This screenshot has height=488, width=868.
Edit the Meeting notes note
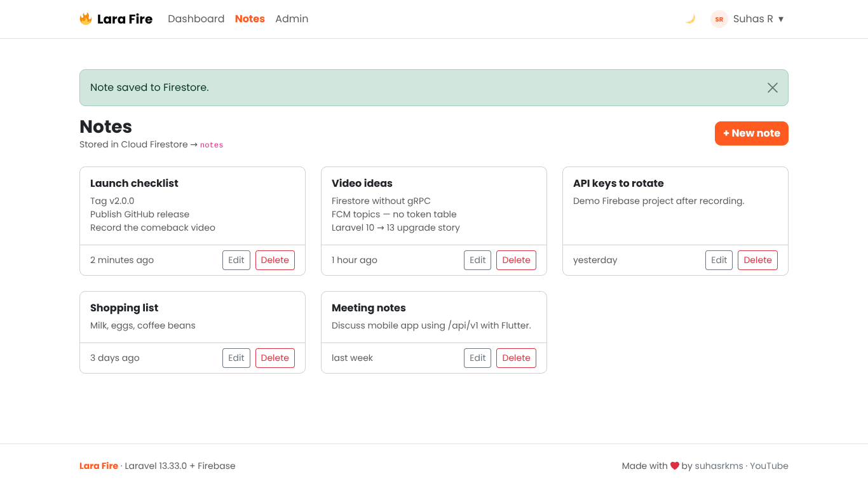tap(478, 358)
